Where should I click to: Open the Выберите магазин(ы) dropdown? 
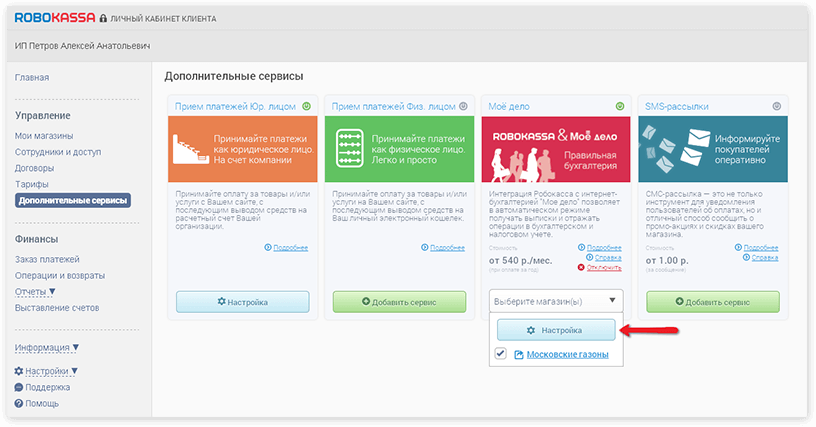point(556,301)
